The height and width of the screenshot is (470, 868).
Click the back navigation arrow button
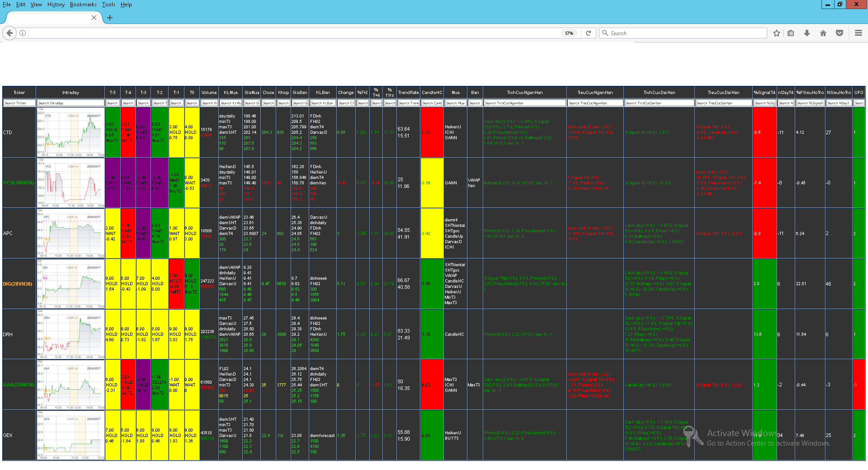9,33
